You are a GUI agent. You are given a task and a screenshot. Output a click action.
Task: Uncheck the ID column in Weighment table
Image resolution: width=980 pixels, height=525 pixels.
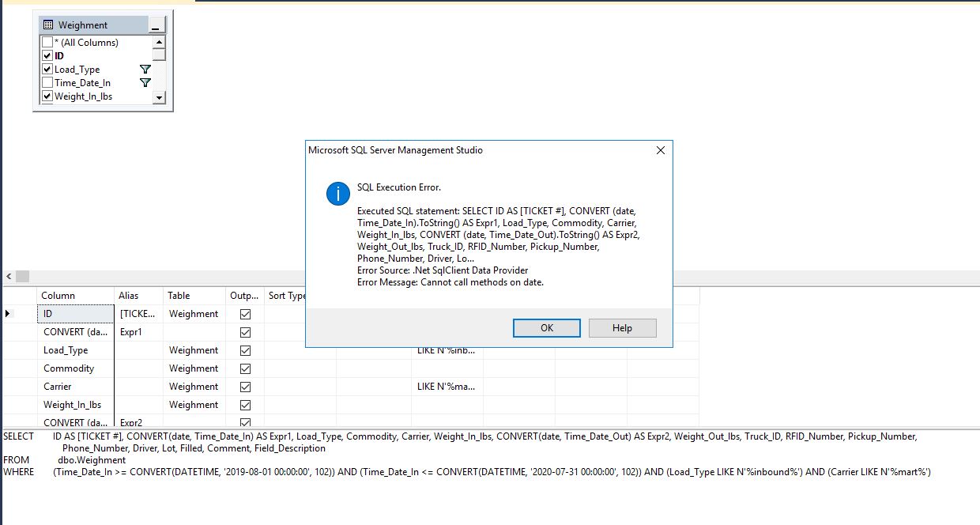coord(47,56)
